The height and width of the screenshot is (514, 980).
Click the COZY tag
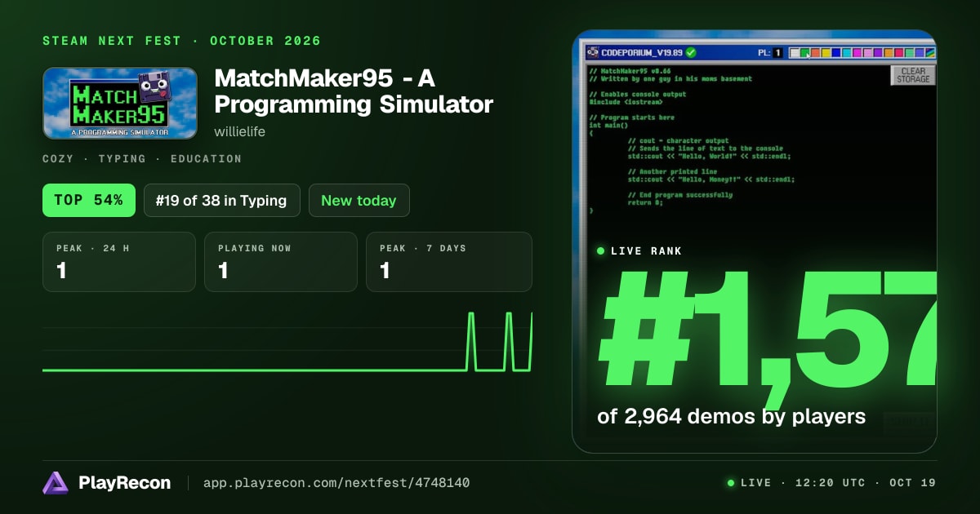pos(58,159)
